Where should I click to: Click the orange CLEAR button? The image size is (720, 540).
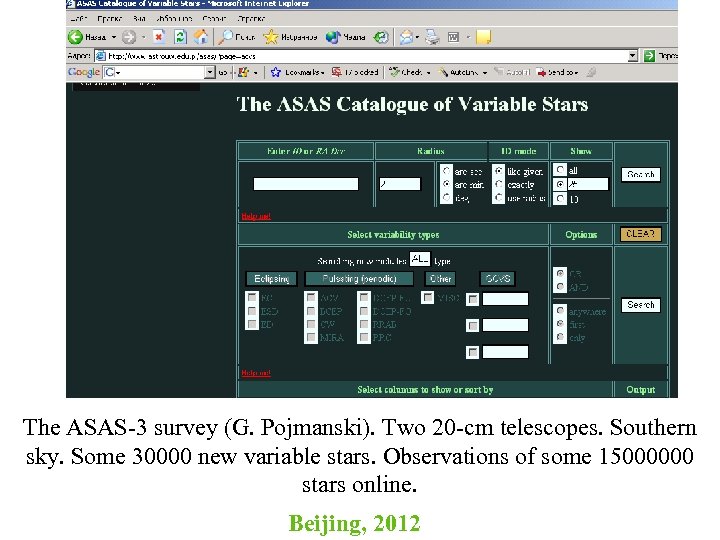[x=641, y=234]
